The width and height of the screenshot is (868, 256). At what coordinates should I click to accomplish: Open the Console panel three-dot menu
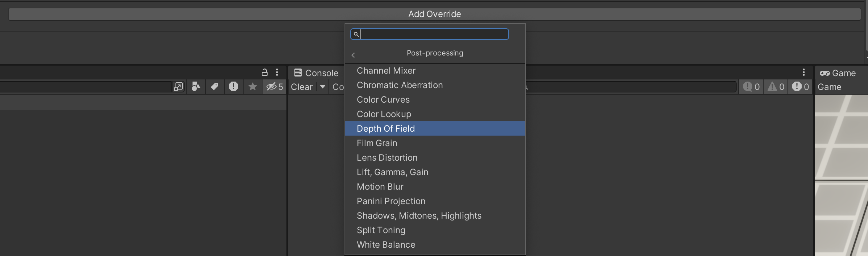tap(804, 72)
